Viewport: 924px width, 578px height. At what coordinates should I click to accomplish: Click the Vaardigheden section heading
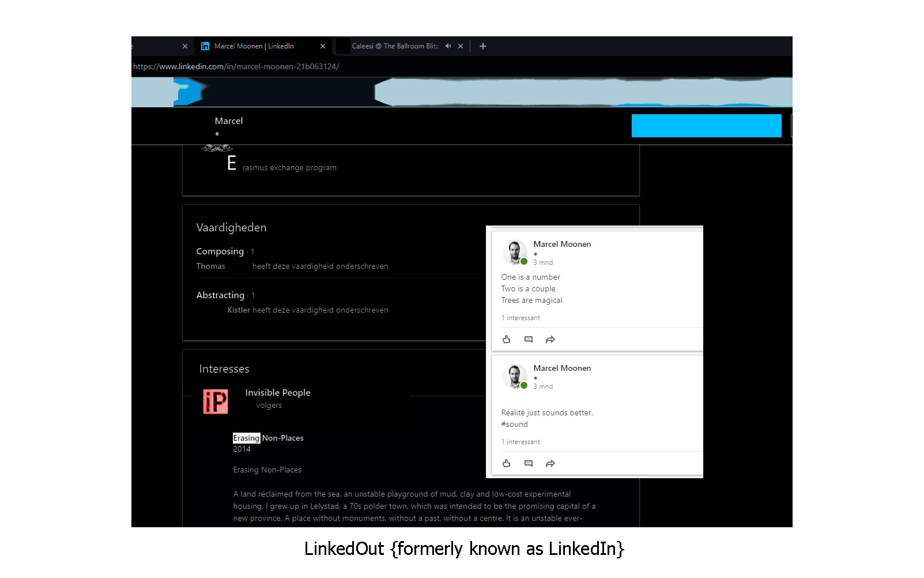(x=231, y=228)
